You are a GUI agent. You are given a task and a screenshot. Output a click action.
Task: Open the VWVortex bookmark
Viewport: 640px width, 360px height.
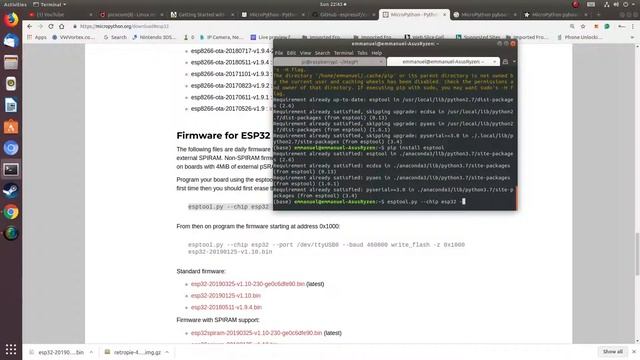73,37
